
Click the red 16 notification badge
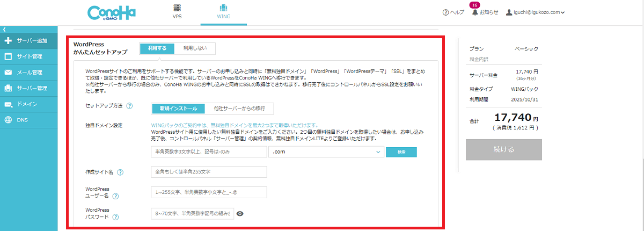click(x=474, y=5)
